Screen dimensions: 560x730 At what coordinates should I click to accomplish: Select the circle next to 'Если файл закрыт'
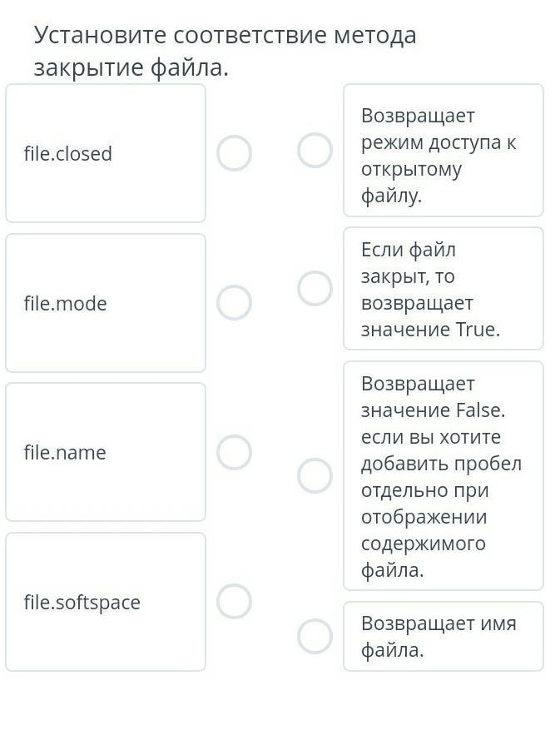pyautogui.click(x=315, y=288)
